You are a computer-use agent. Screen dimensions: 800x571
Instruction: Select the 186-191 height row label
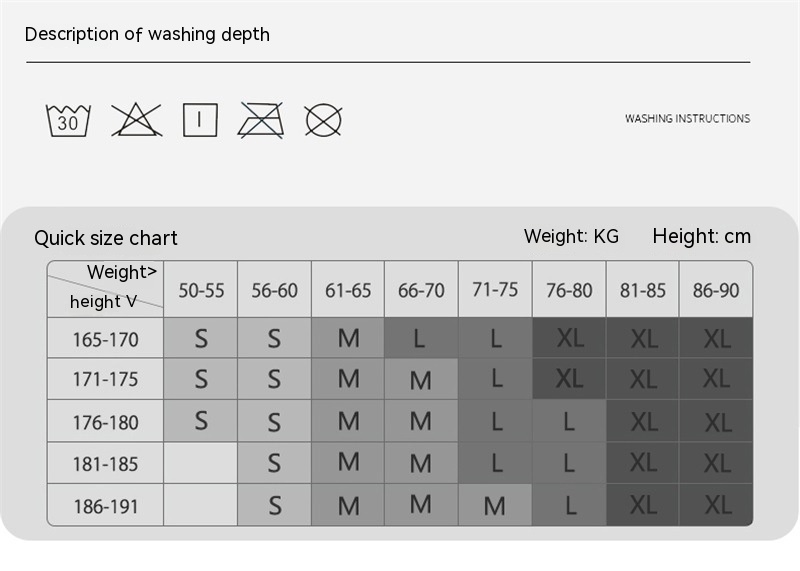(x=106, y=505)
